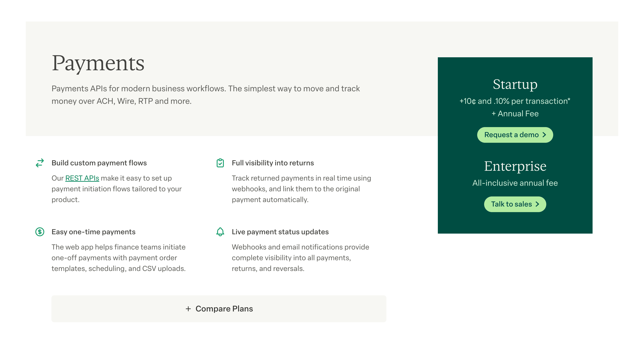
Task: Click the swap arrows payment flows icon
Action: (40, 163)
